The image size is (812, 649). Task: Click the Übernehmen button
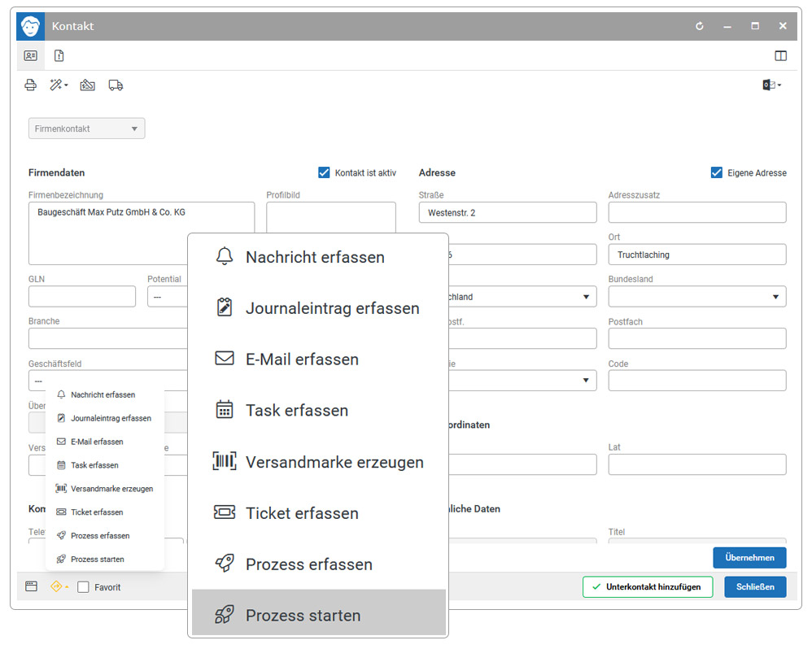click(749, 557)
